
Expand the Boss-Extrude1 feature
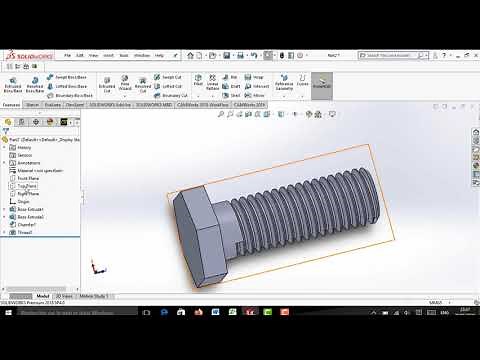(4, 209)
